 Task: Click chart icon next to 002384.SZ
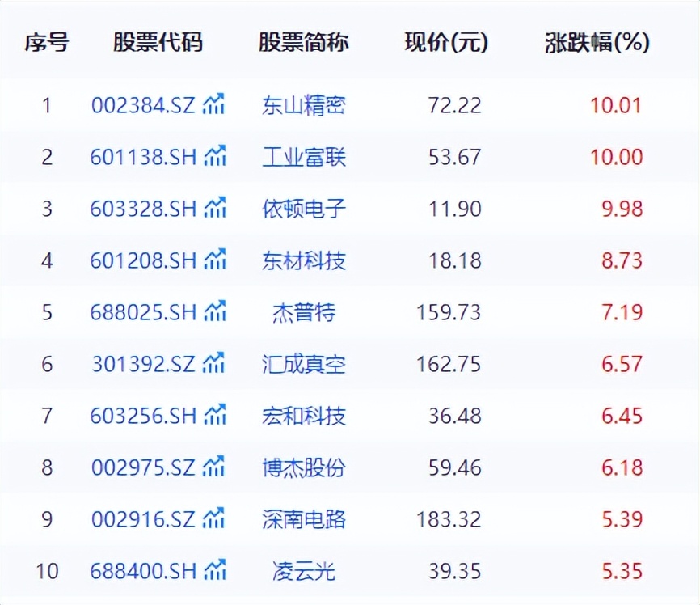pos(214,104)
